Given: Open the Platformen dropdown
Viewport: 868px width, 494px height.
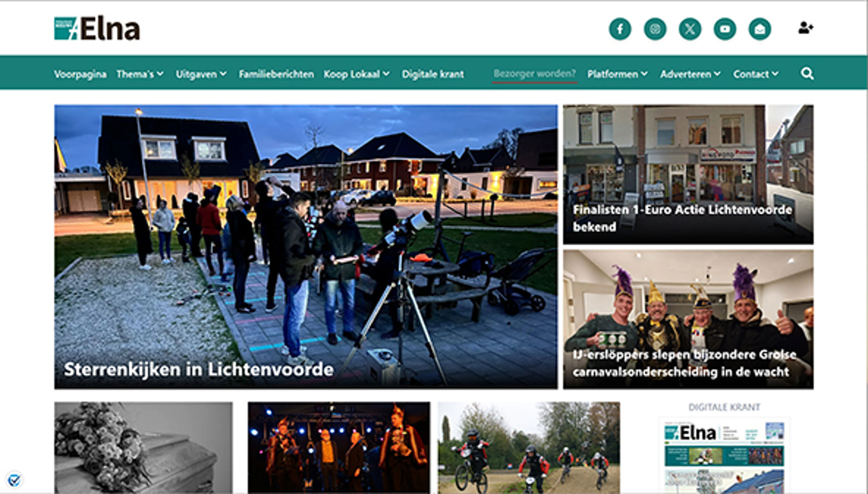Looking at the screenshot, I should point(618,74).
